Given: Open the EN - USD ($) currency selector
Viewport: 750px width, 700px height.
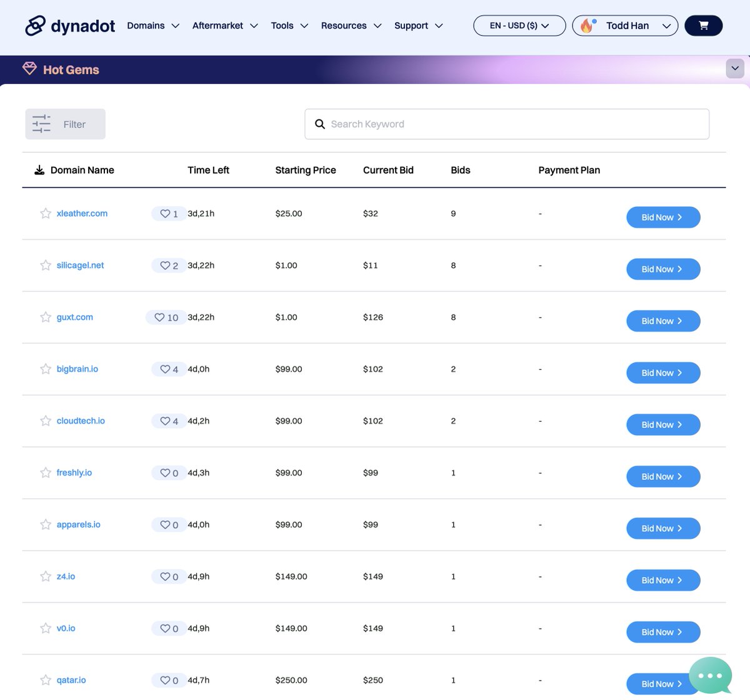Looking at the screenshot, I should pyautogui.click(x=519, y=26).
